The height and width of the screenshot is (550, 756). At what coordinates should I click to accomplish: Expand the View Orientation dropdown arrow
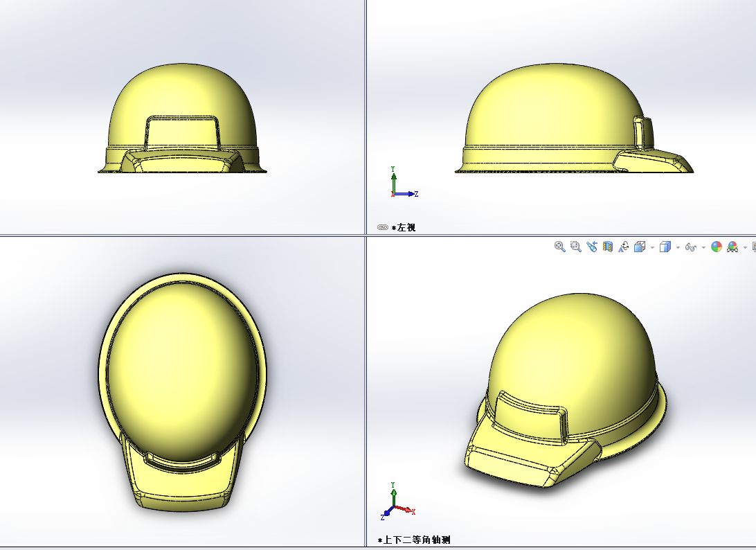pos(652,247)
